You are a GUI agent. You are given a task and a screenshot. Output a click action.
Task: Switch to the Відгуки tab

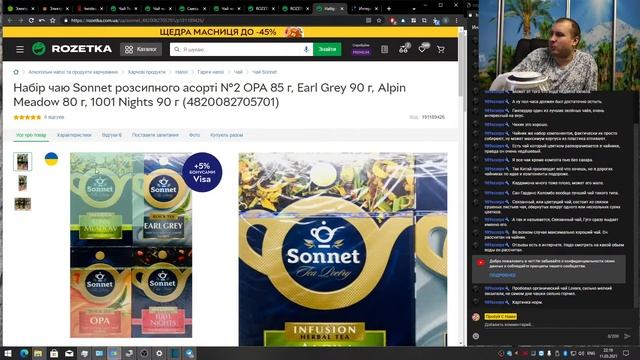(x=112, y=135)
